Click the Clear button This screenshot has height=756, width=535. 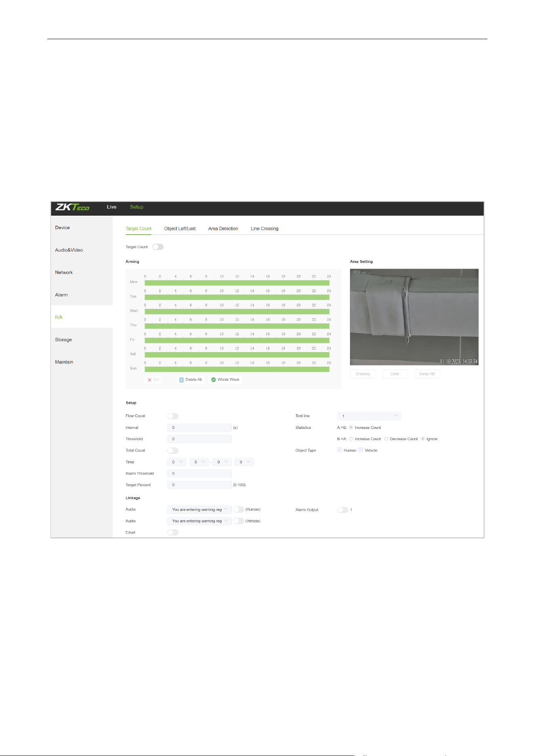click(395, 374)
